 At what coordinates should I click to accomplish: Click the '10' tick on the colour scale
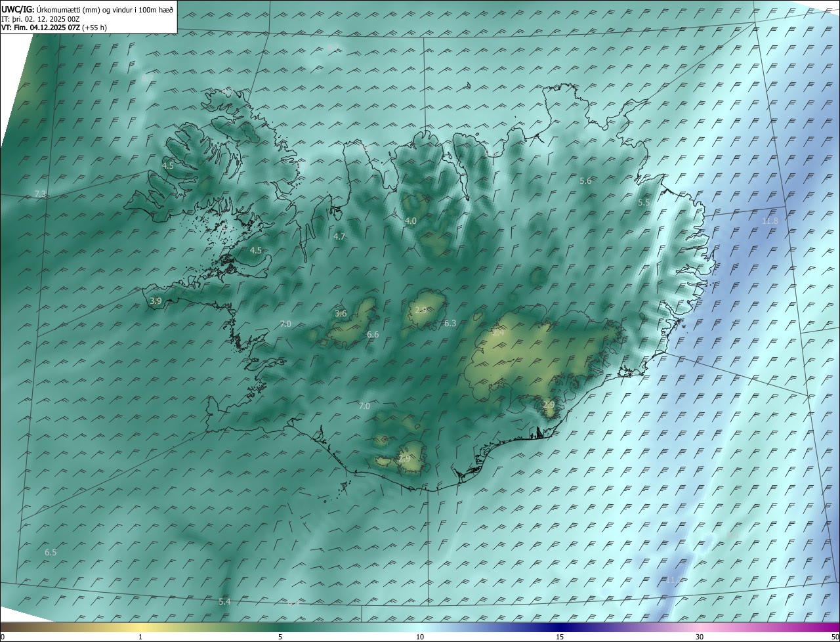coord(420,637)
